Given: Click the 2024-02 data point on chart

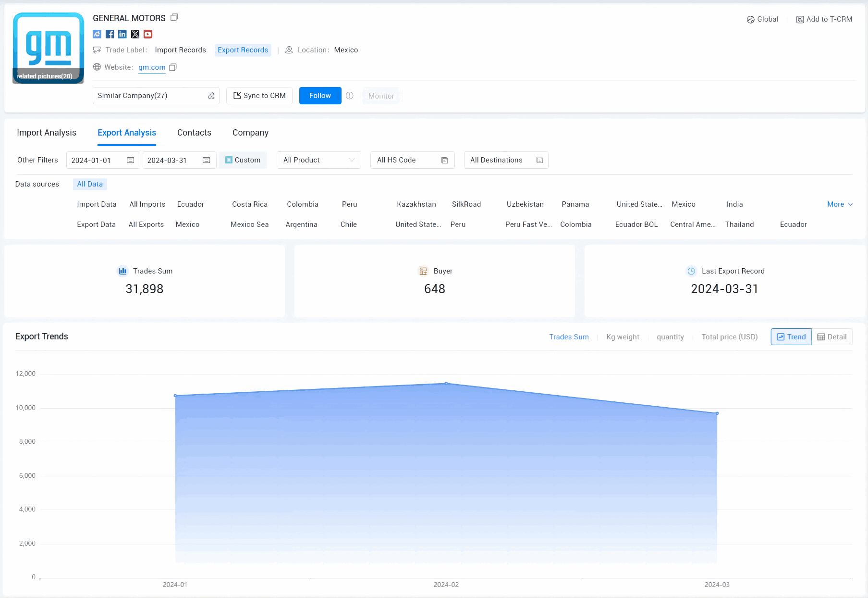Looking at the screenshot, I should (x=446, y=383).
